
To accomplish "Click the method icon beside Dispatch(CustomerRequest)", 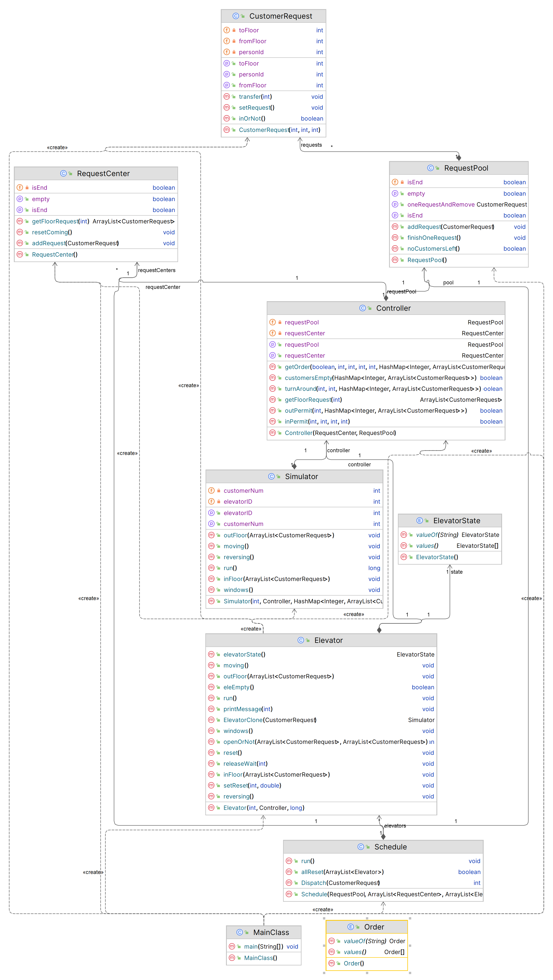I will 289,882.
